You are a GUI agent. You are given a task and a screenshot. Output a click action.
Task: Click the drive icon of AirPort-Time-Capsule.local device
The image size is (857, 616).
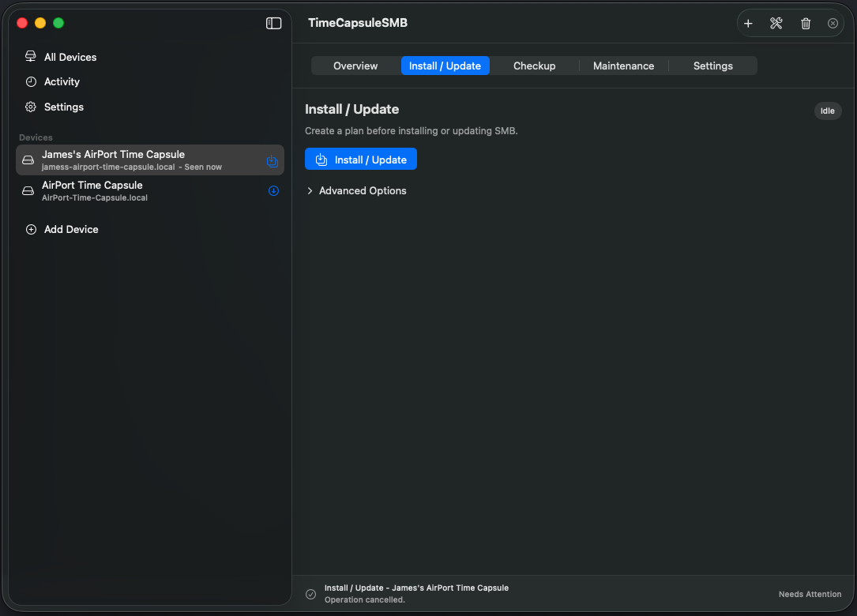coord(28,191)
